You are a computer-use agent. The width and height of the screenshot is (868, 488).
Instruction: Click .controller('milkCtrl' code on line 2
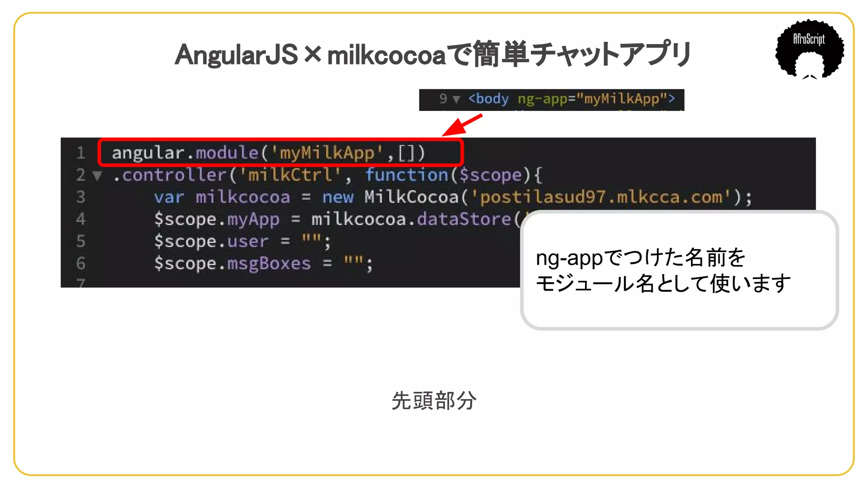pyautogui.click(x=227, y=175)
